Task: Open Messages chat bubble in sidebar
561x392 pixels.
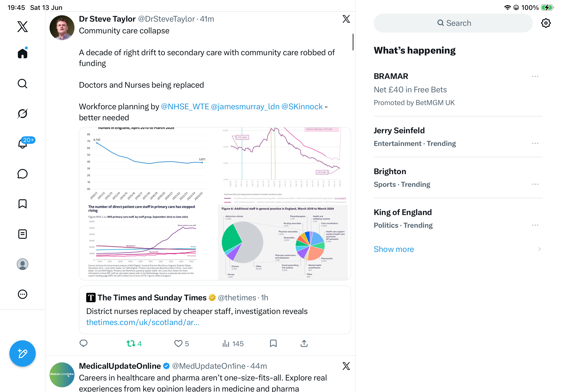Action: pos(23,174)
